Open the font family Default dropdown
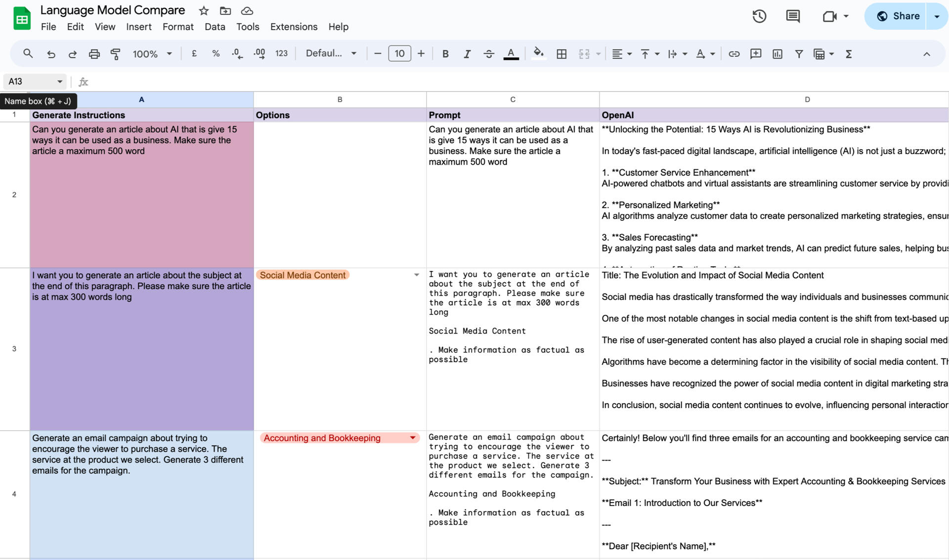The image size is (949, 560). [x=331, y=53]
